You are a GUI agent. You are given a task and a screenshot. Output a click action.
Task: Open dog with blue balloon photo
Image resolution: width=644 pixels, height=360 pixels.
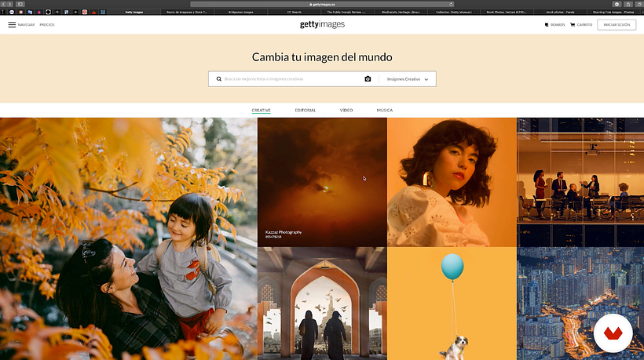[x=452, y=304]
